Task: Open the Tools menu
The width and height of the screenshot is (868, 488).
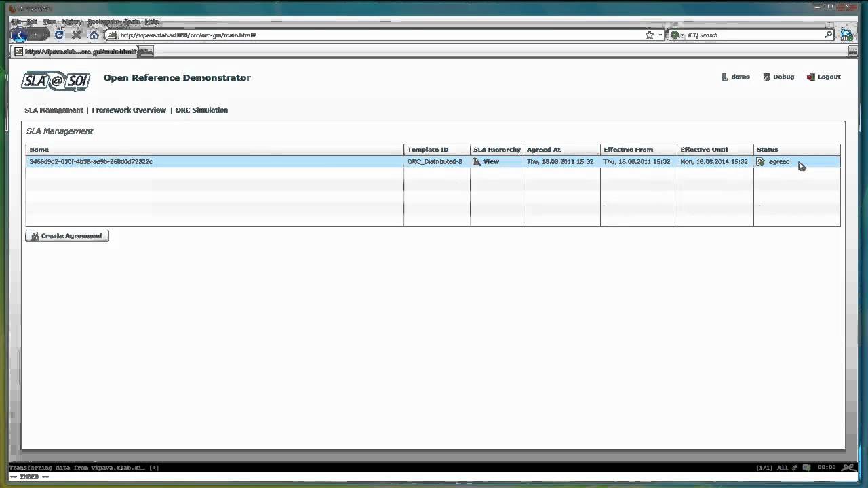Action: [x=132, y=22]
